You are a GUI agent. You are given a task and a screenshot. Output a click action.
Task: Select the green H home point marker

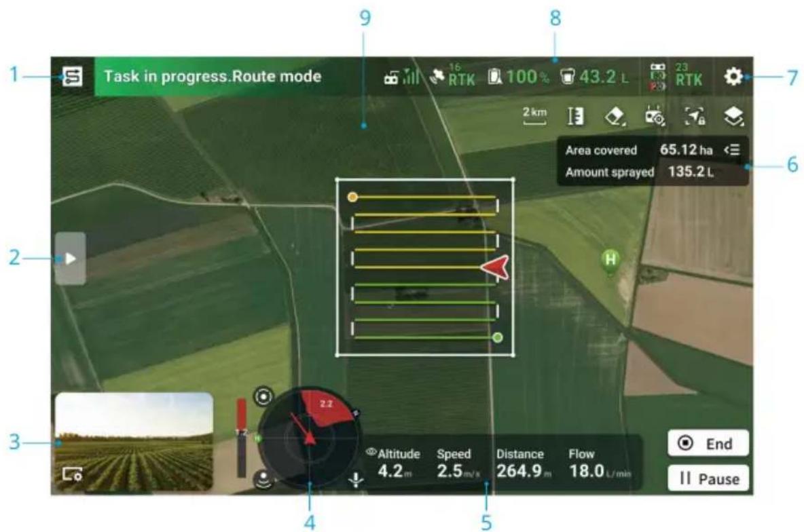(610, 261)
